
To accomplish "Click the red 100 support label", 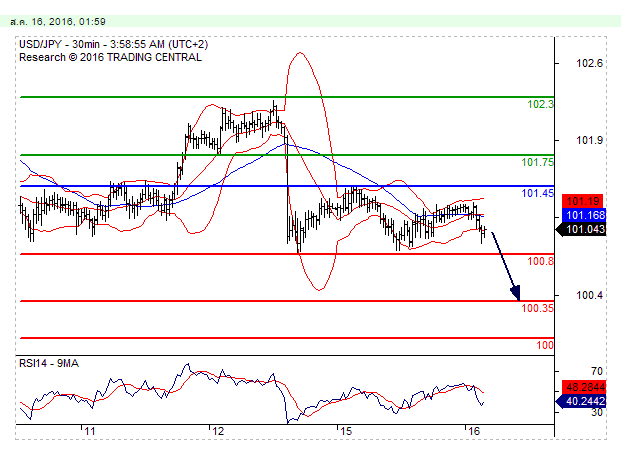I will [545, 345].
